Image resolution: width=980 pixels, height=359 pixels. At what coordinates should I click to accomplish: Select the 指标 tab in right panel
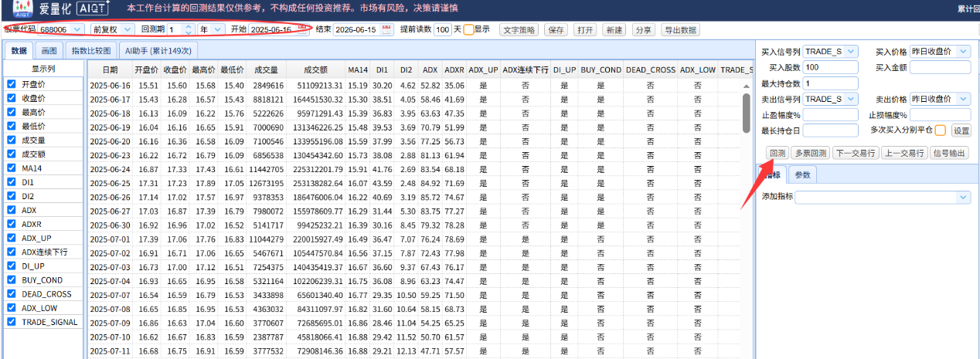772,175
